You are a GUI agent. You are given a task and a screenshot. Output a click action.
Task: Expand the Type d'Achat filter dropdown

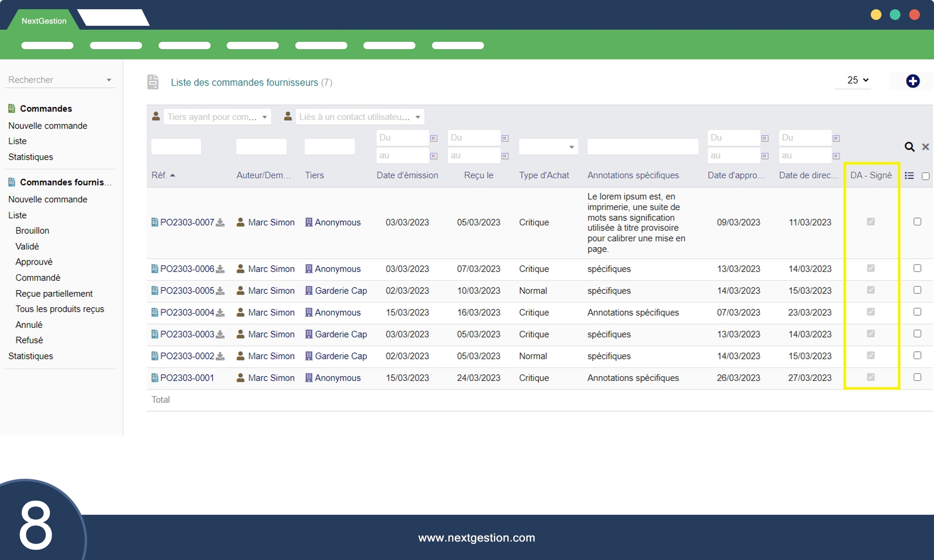pos(548,146)
